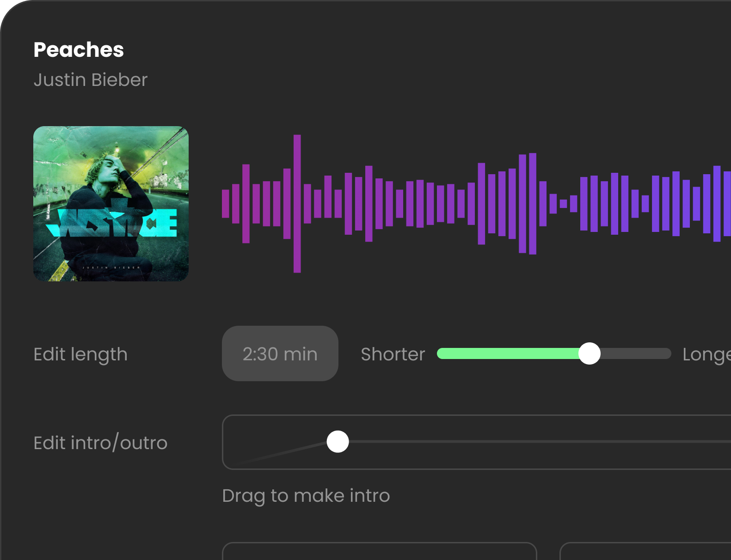Click the tallest magenta waveform bar
The image size is (731, 560).
297,204
